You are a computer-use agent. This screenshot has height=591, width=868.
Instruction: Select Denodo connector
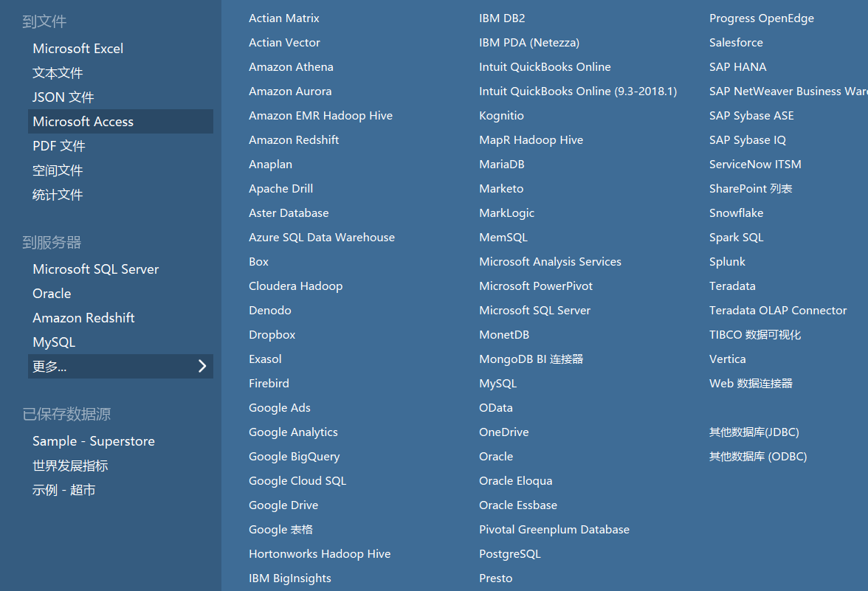(x=270, y=311)
